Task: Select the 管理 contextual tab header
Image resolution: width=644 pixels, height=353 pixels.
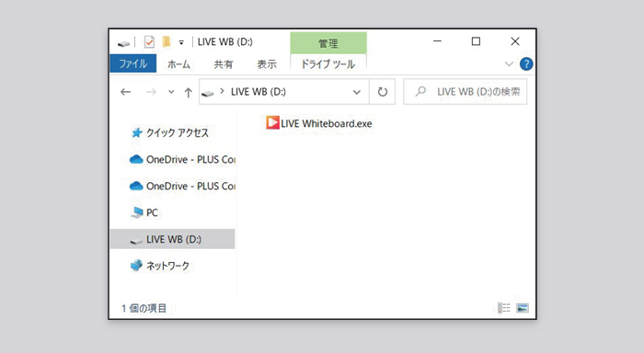Action: [x=328, y=42]
